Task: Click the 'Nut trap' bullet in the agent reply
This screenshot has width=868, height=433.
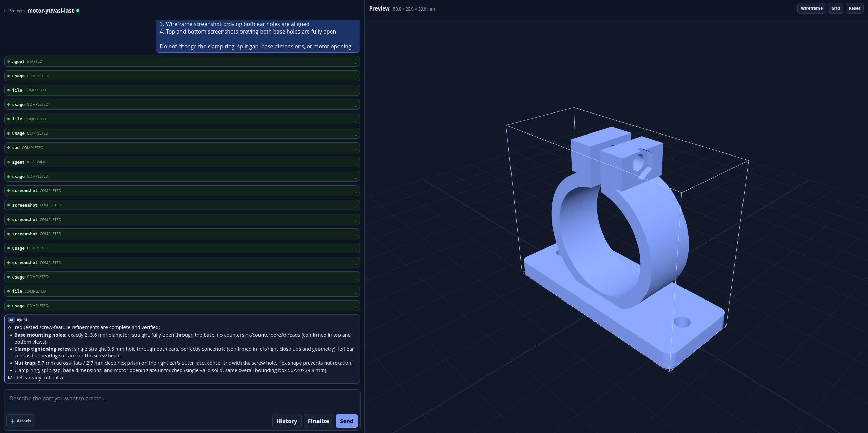Action: [x=183, y=363]
